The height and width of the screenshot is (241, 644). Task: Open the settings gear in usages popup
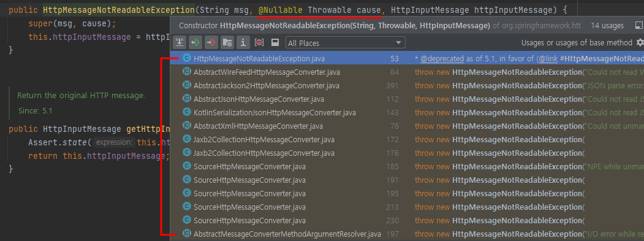[640, 42]
